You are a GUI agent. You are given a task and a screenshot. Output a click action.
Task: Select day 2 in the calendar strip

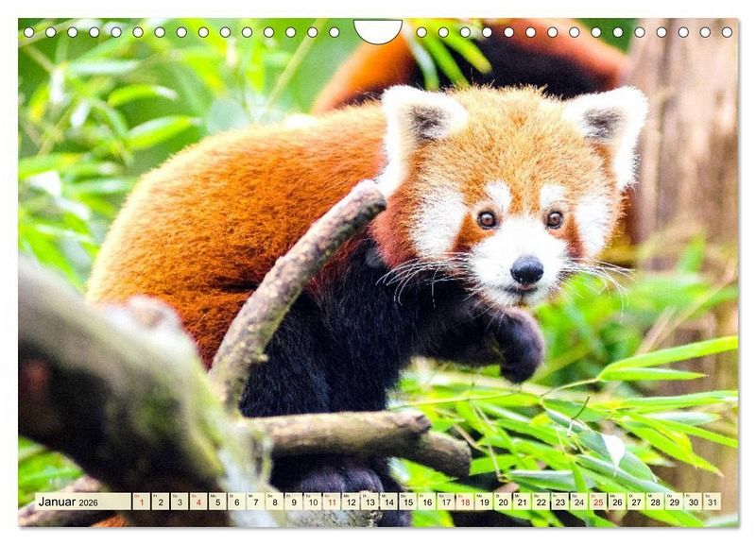point(161,502)
